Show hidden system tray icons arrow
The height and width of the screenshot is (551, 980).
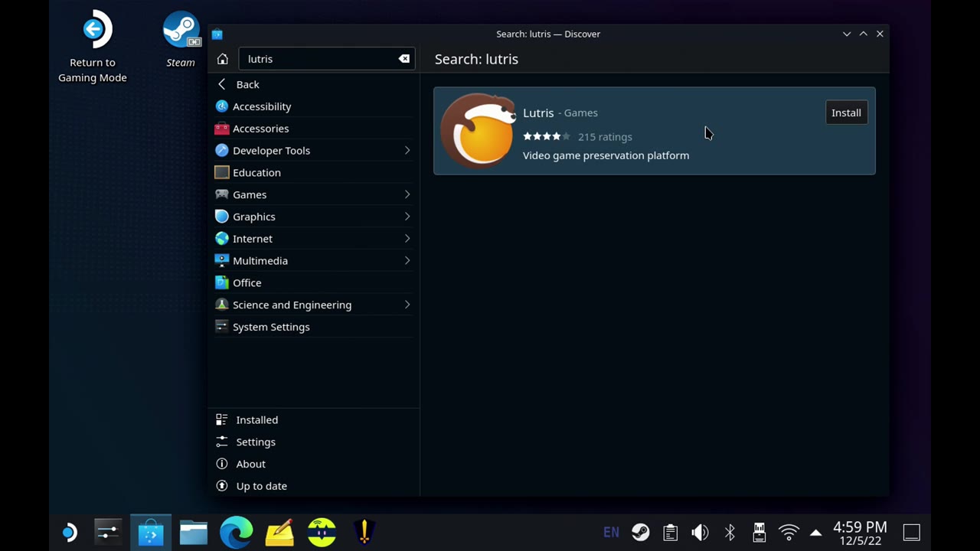816,533
